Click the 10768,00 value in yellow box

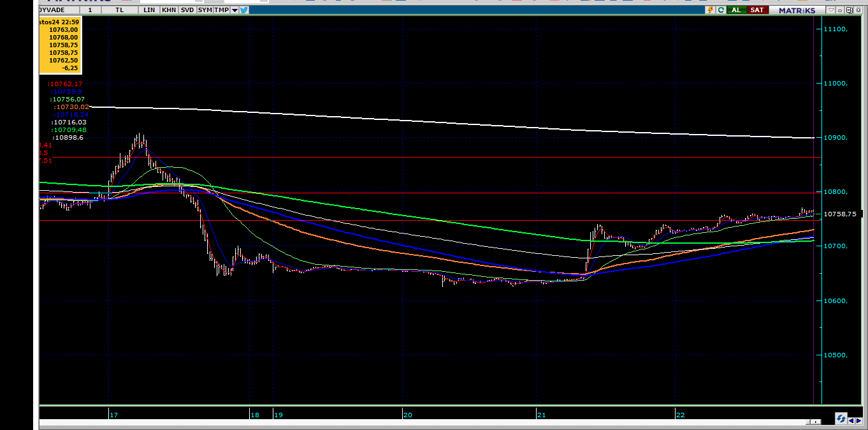click(63, 37)
